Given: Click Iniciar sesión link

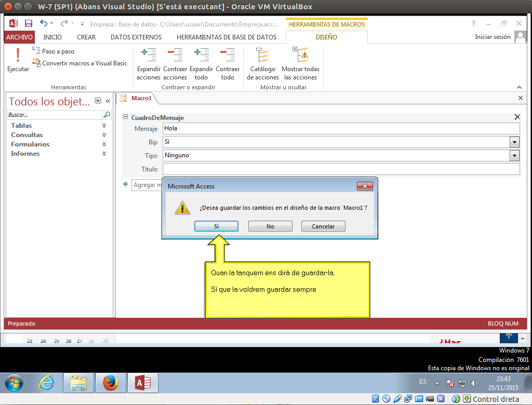Looking at the screenshot, I should 493,37.
